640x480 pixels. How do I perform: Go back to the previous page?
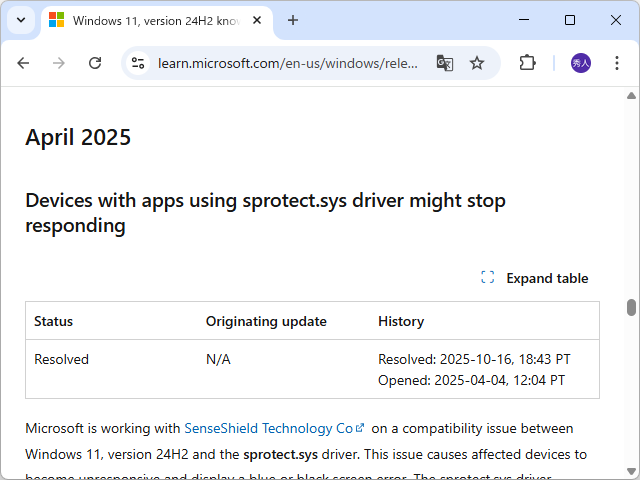point(23,63)
